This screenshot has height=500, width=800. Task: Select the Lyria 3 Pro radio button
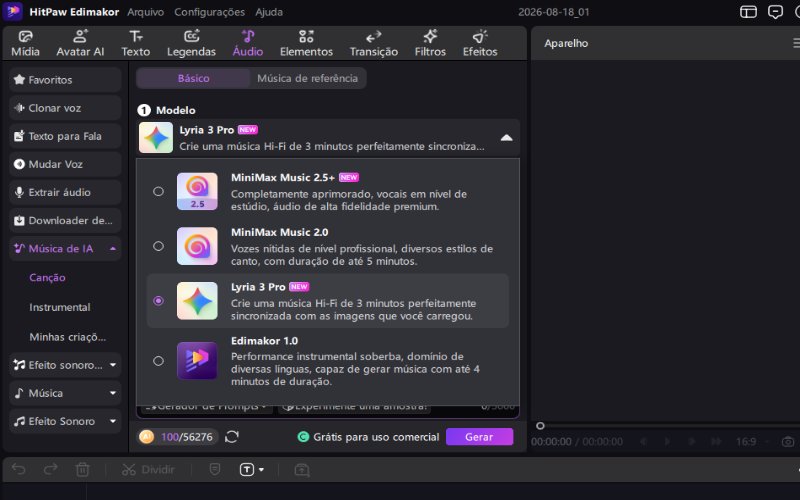158,301
